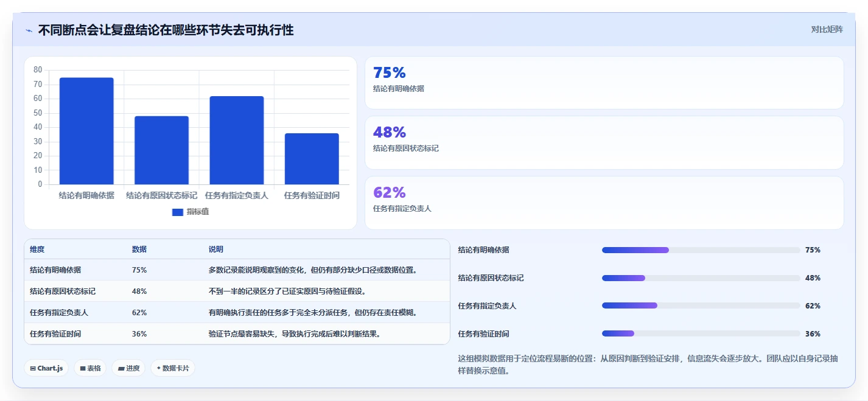Toggle the 指标值 legend item in chart
The height and width of the screenshot is (401, 868).
tap(191, 212)
